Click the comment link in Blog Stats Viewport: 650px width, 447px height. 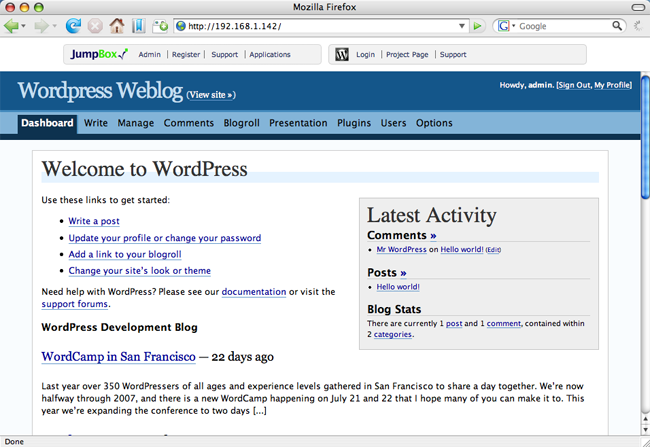(504, 323)
